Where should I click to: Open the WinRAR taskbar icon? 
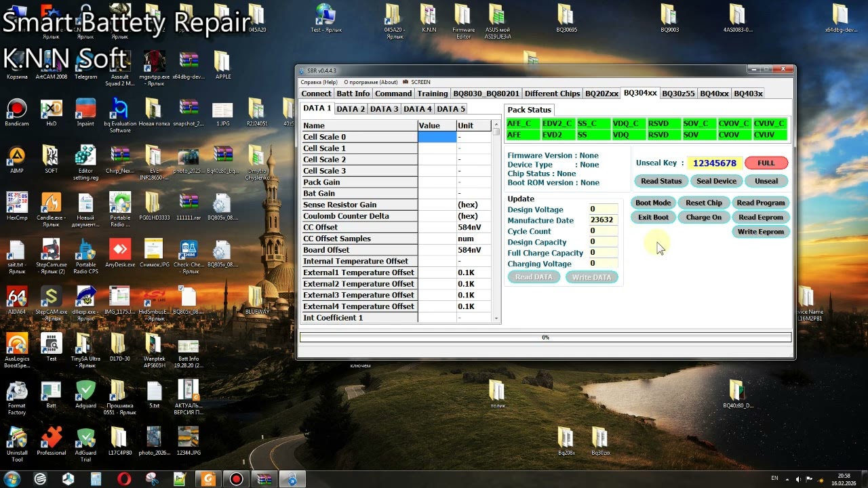pos(264,479)
